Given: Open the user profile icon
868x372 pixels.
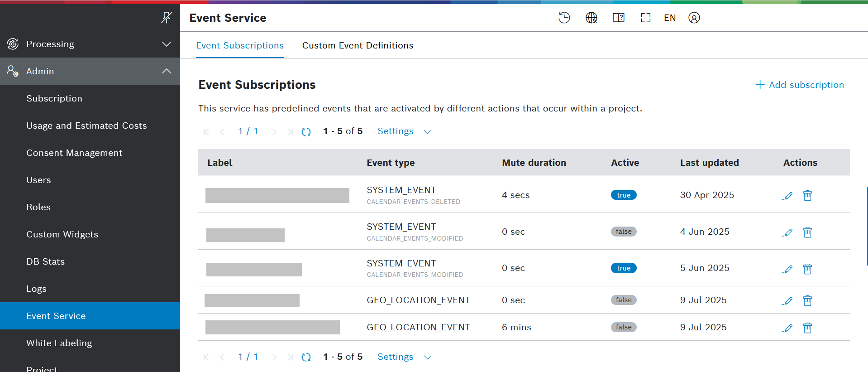Looking at the screenshot, I should pyautogui.click(x=694, y=18).
